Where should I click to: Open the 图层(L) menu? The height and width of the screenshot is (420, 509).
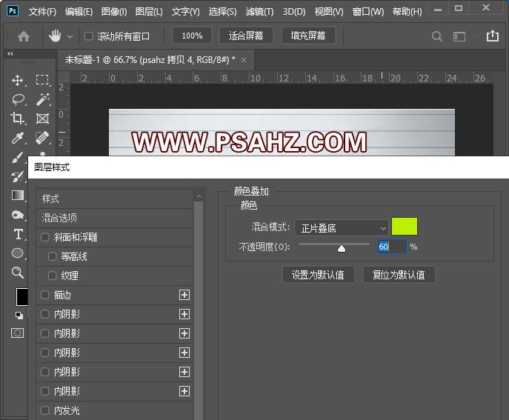[x=149, y=12]
